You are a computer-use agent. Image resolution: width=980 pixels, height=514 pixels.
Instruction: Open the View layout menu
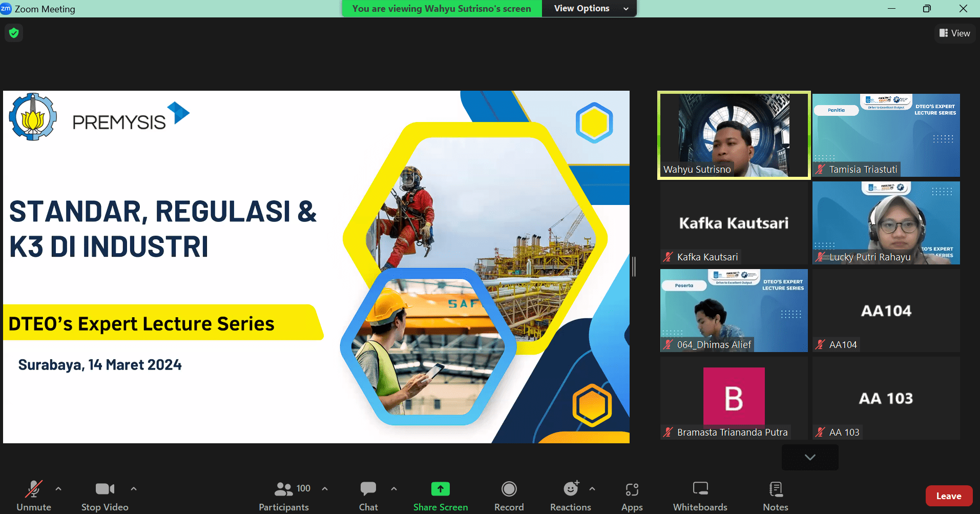coord(954,33)
